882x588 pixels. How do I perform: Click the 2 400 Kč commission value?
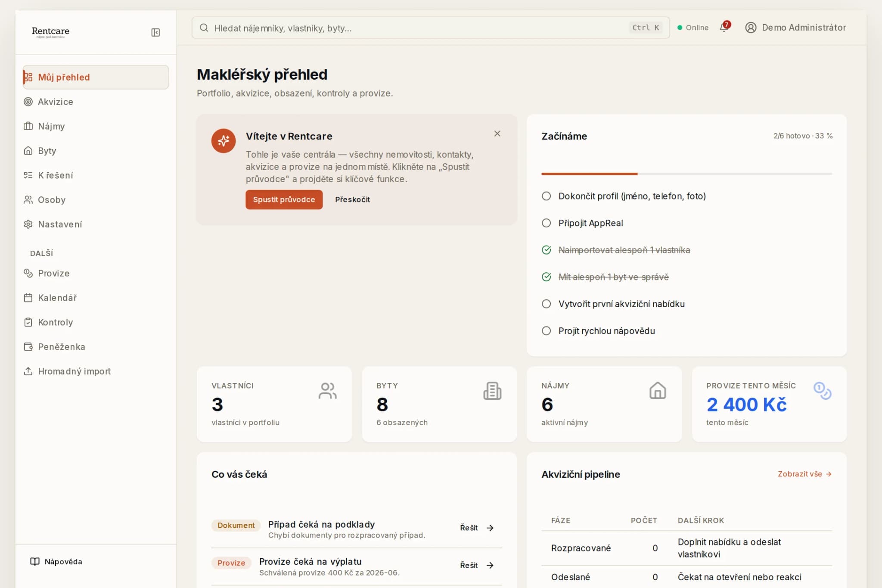(746, 404)
